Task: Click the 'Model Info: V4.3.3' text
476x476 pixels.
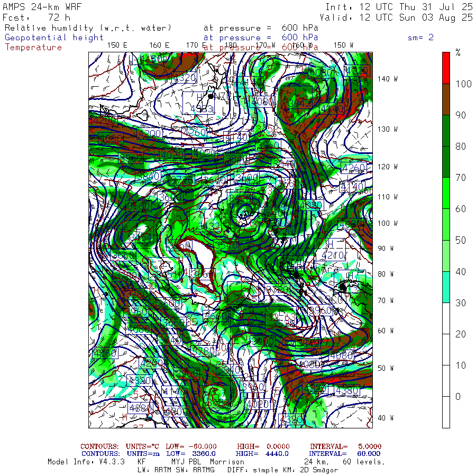Action: pyautogui.click(x=86, y=462)
